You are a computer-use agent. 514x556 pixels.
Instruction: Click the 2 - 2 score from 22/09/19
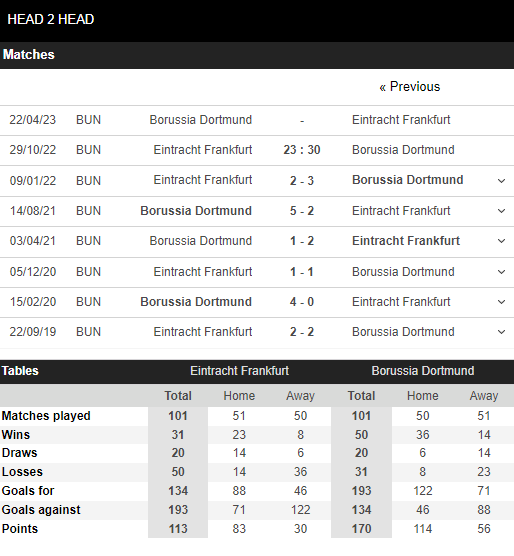302,332
